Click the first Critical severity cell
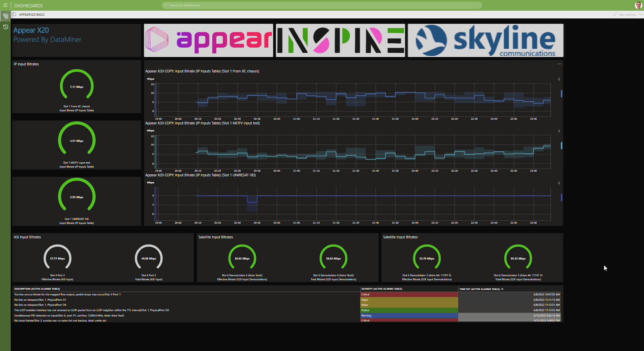This screenshot has height=351, width=644. coord(409,294)
